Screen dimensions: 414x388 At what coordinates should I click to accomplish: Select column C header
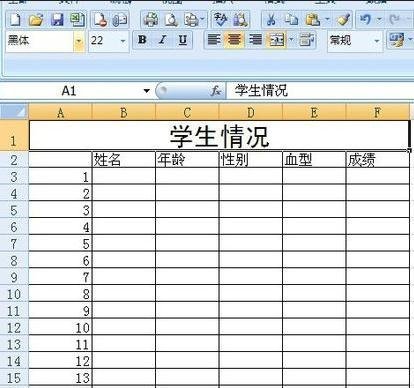click(187, 113)
